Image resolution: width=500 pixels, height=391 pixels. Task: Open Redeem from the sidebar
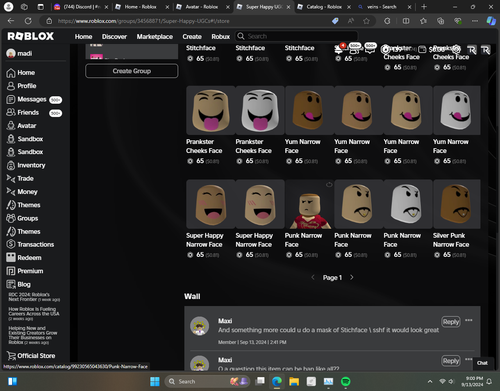click(24, 258)
